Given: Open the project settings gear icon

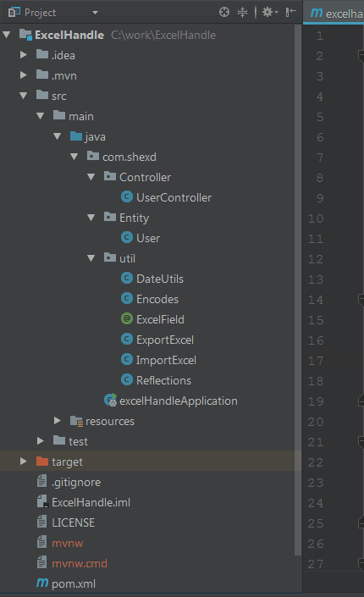Looking at the screenshot, I should (270, 12).
